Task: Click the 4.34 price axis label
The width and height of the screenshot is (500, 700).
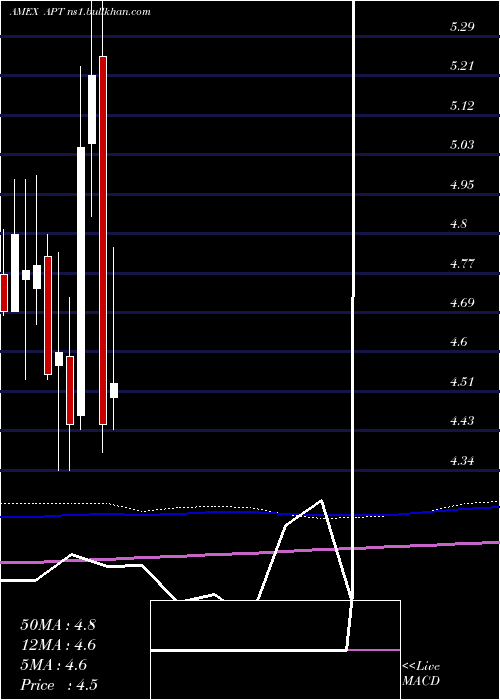Action: (x=462, y=461)
